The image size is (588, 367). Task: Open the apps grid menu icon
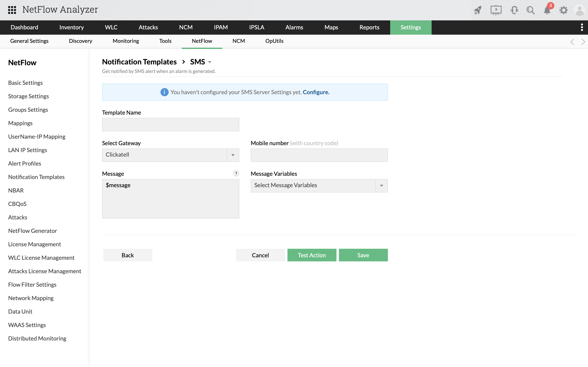click(x=12, y=10)
